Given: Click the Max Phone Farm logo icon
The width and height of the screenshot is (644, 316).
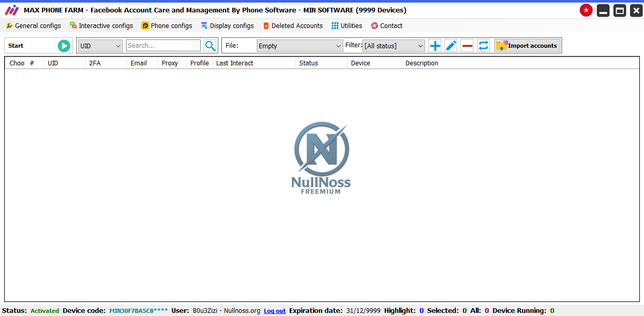Looking at the screenshot, I should tap(11, 10).
